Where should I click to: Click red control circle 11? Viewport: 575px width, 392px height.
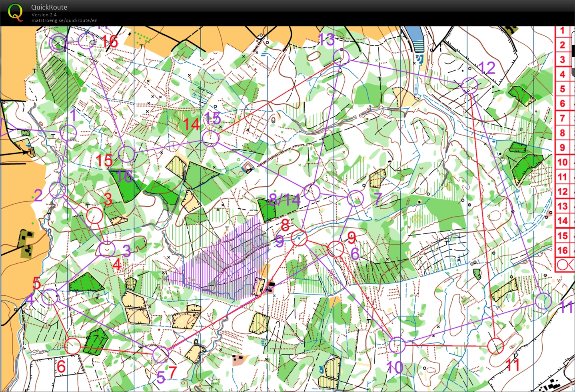tap(496, 346)
